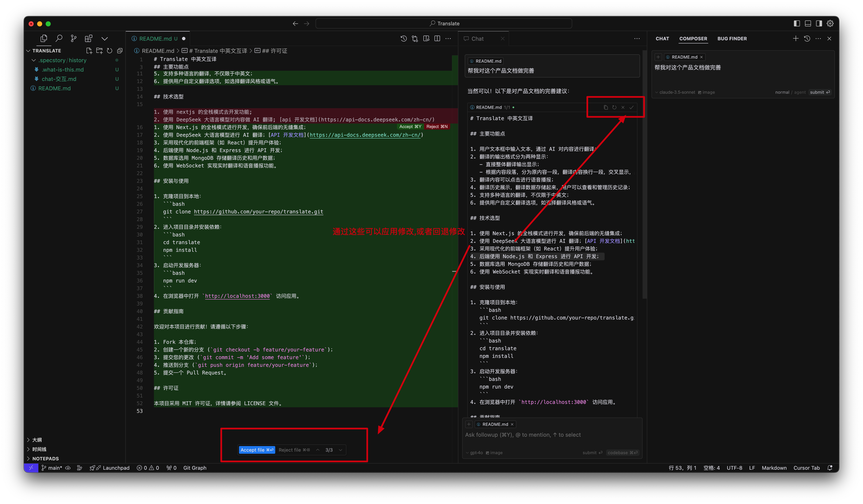Image resolution: width=863 pixels, height=504 pixels.
Task: Click New File icon in explorer
Action: pos(89,51)
